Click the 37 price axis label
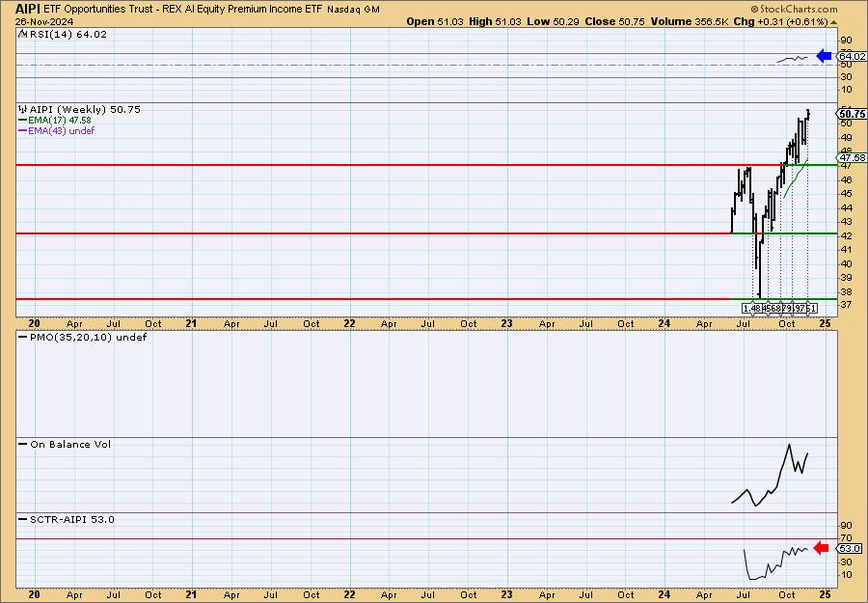This screenshot has width=868, height=603. (847, 304)
